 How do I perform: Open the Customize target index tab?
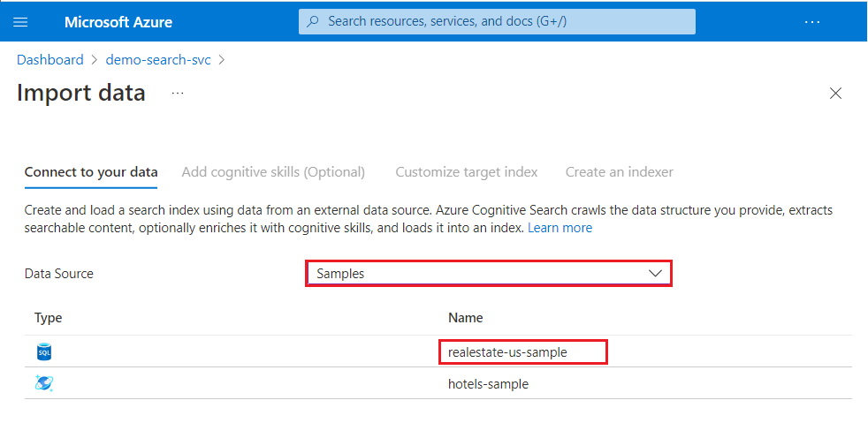coord(466,172)
